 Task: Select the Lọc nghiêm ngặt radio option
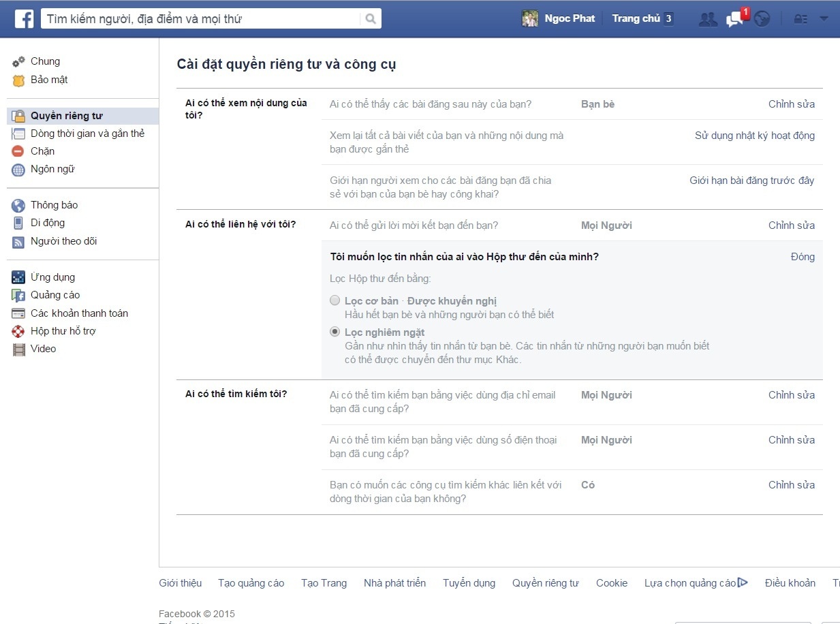tap(335, 332)
